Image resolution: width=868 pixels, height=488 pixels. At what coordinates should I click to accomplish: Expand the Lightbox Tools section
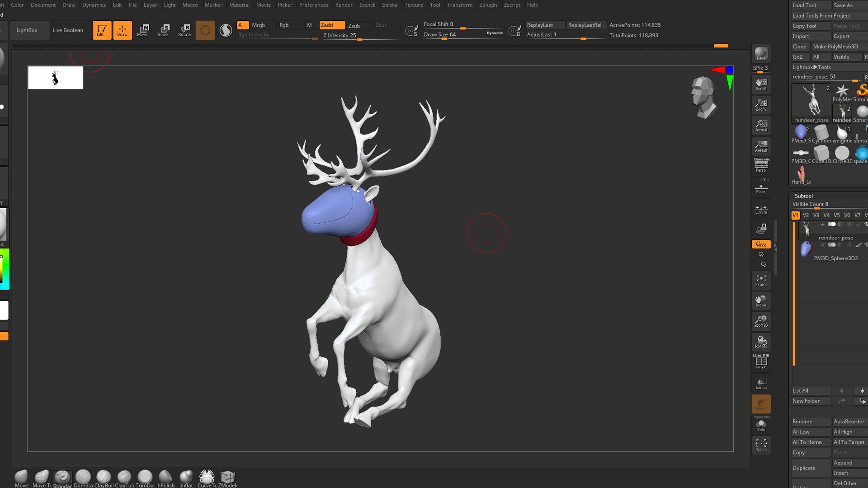click(811, 67)
